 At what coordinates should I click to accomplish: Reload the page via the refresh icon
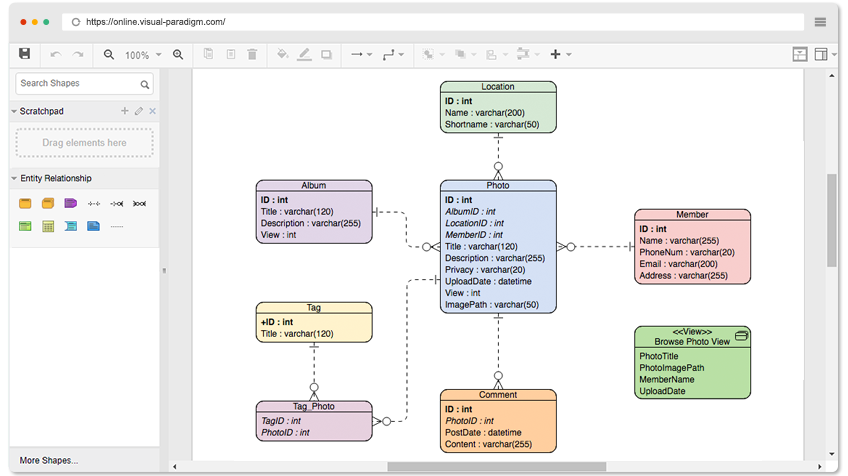click(x=76, y=22)
